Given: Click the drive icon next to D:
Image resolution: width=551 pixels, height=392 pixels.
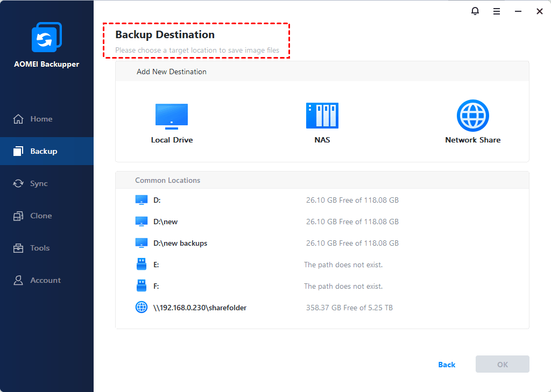Looking at the screenshot, I should click(142, 199).
